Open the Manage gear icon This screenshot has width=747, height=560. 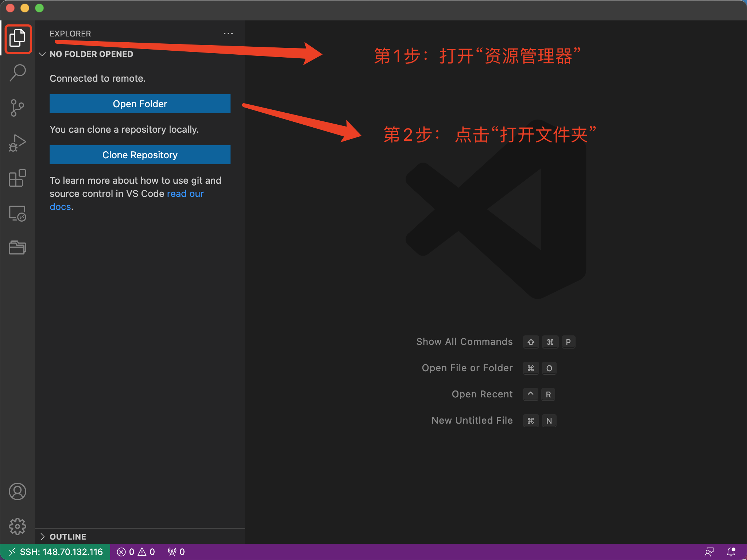(x=18, y=526)
